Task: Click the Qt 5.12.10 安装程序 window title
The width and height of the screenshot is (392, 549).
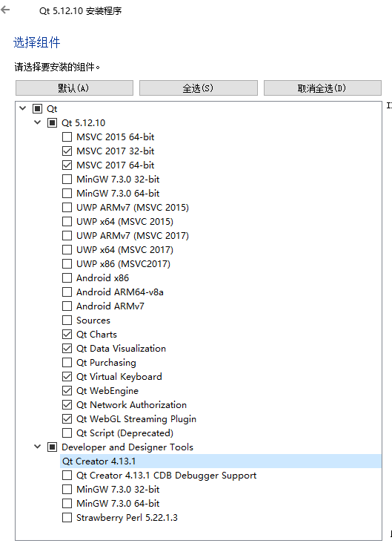Action: pos(81,11)
